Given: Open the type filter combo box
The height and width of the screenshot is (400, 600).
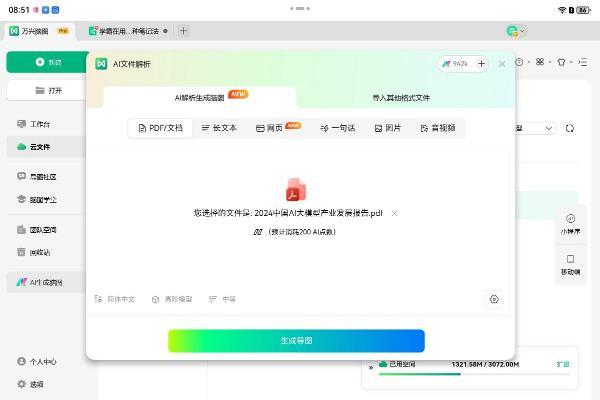Looking at the screenshot, I should point(535,128).
